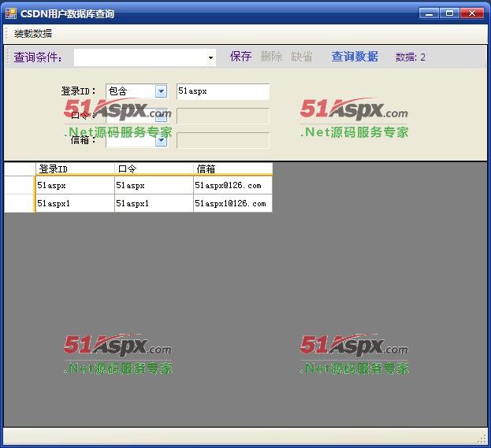
Task: Click the 登录ID text field containing 51aspx
Action: pyautogui.click(x=223, y=91)
